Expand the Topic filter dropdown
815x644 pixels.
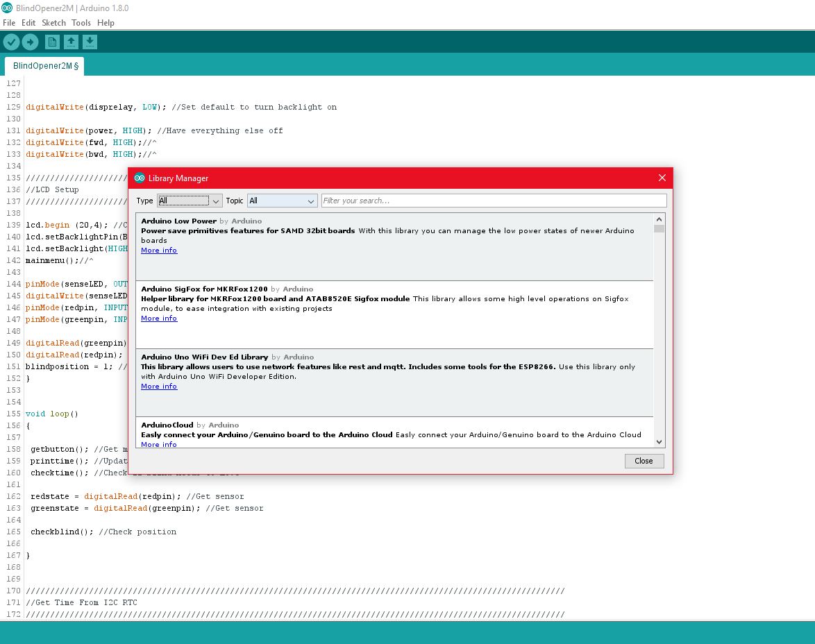click(282, 201)
